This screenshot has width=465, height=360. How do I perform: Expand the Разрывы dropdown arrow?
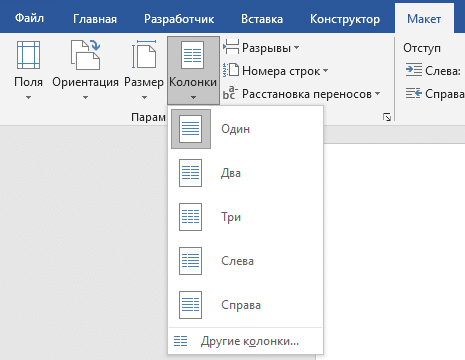pyautogui.click(x=296, y=48)
